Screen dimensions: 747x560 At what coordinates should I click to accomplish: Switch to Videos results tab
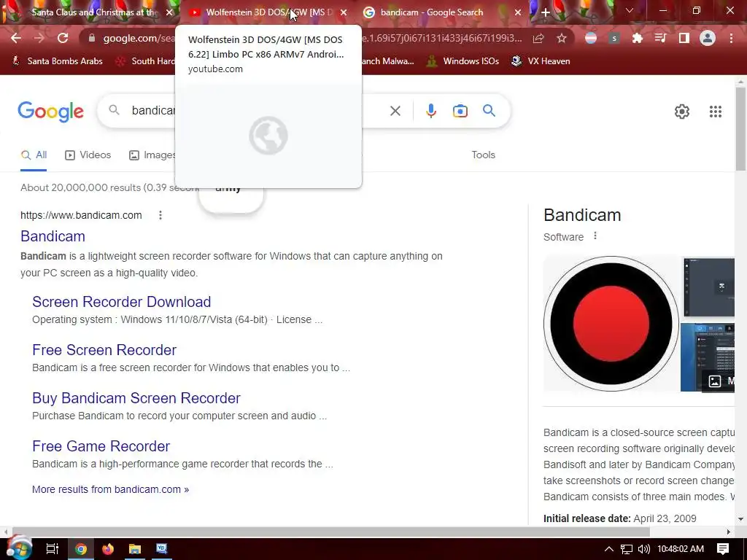point(88,155)
